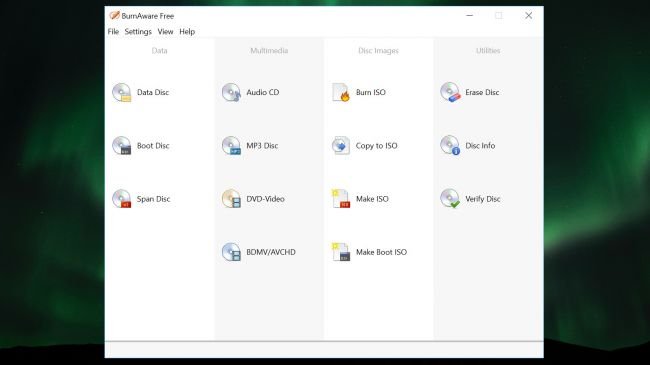Image resolution: width=650 pixels, height=365 pixels.
Task: Click the Multimedia column heading
Action: [269, 51]
